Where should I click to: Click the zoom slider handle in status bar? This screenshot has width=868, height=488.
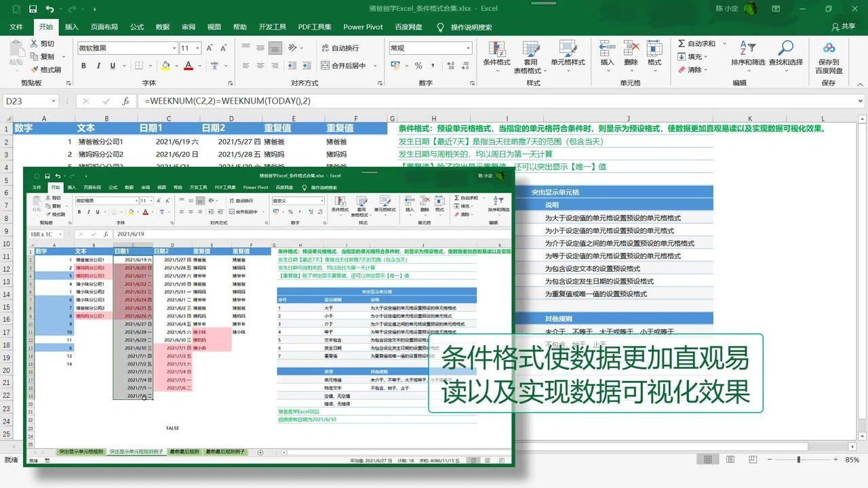799,460
